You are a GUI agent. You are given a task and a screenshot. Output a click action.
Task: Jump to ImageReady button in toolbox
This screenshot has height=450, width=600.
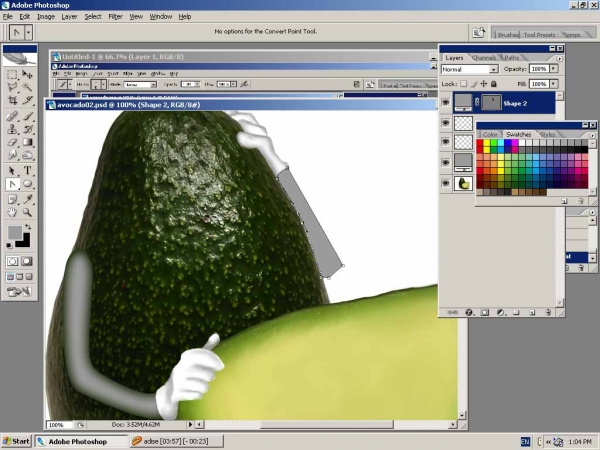tap(19, 292)
